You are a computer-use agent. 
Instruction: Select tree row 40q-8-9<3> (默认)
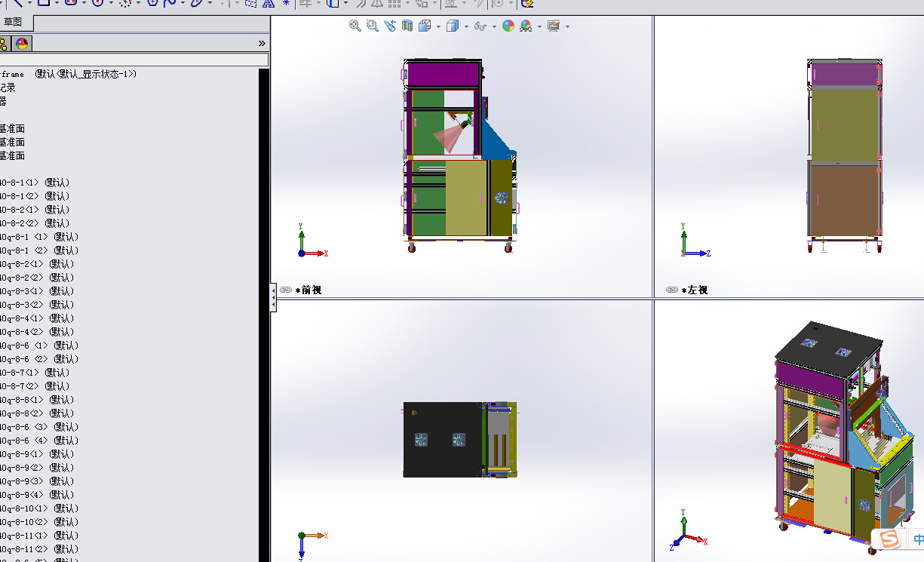tap(37, 481)
